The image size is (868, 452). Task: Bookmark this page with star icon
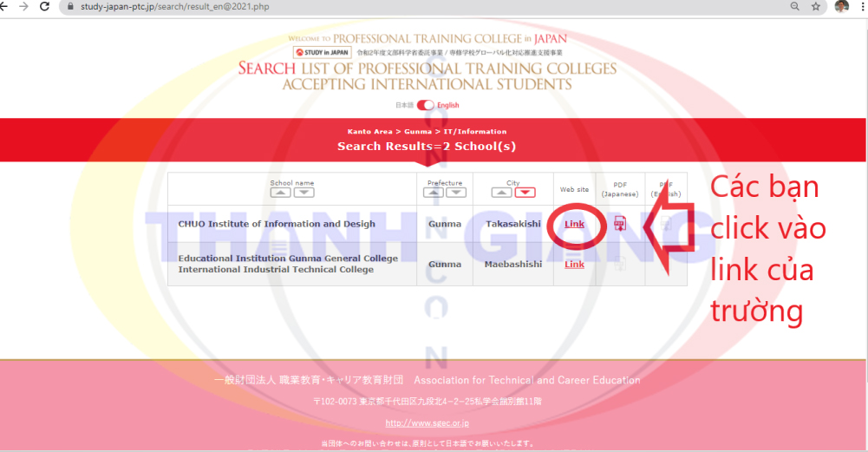coord(816,6)
